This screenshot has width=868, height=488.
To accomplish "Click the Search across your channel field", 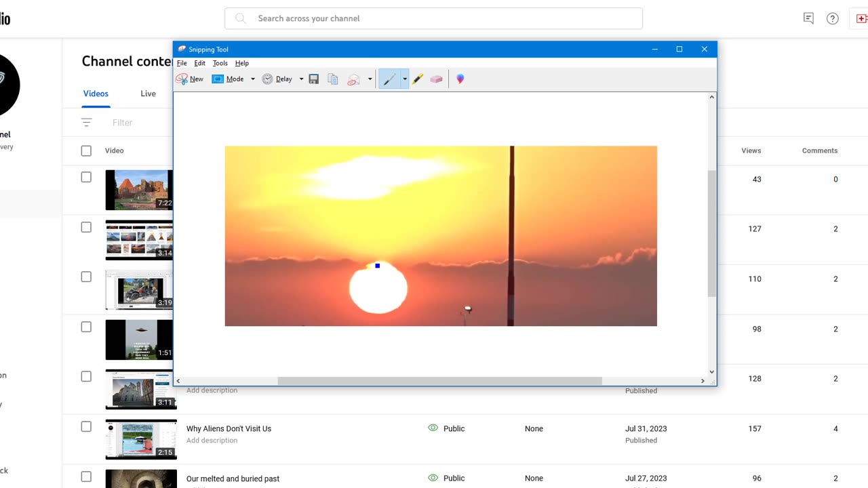I will (x=433, y=18).
